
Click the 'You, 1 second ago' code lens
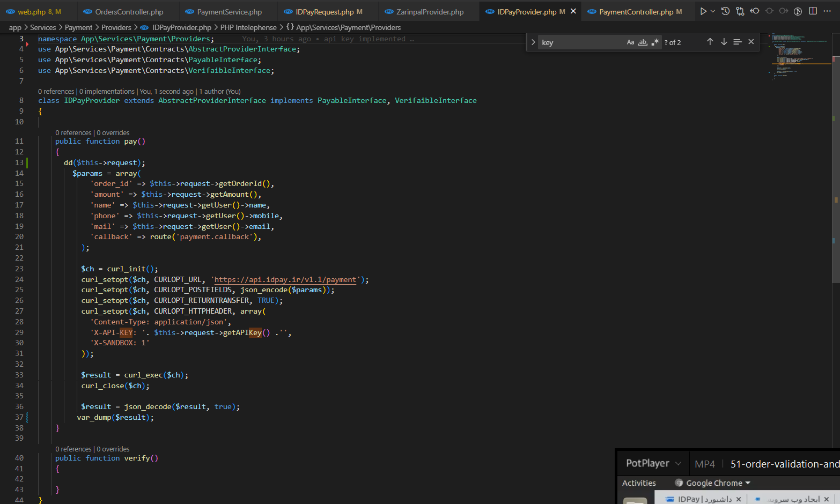[x=167, y=92]
